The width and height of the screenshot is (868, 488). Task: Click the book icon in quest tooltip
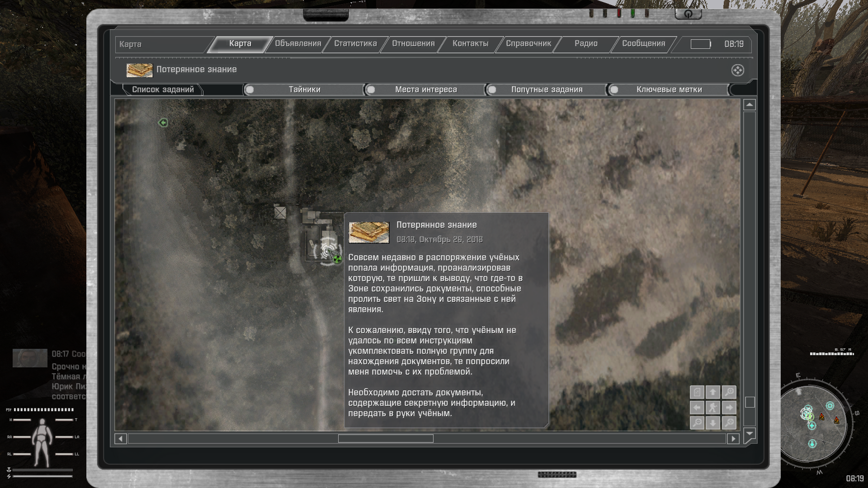[369, 232]
